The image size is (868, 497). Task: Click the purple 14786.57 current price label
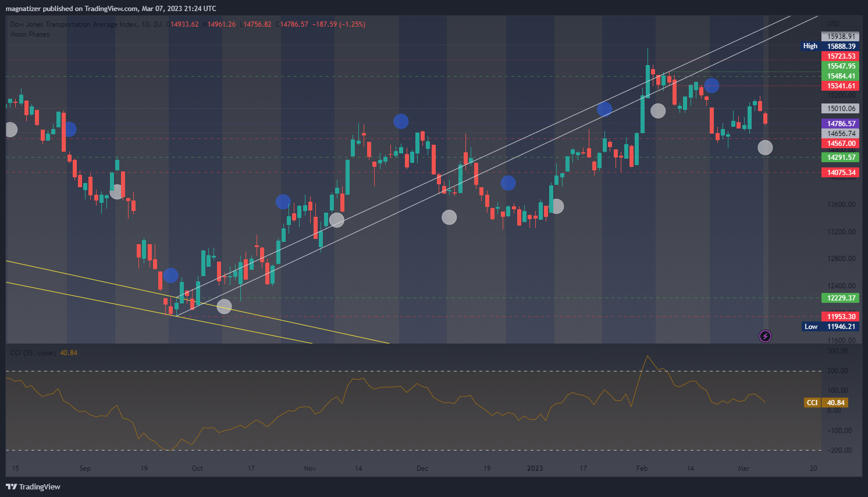(840, 124)
